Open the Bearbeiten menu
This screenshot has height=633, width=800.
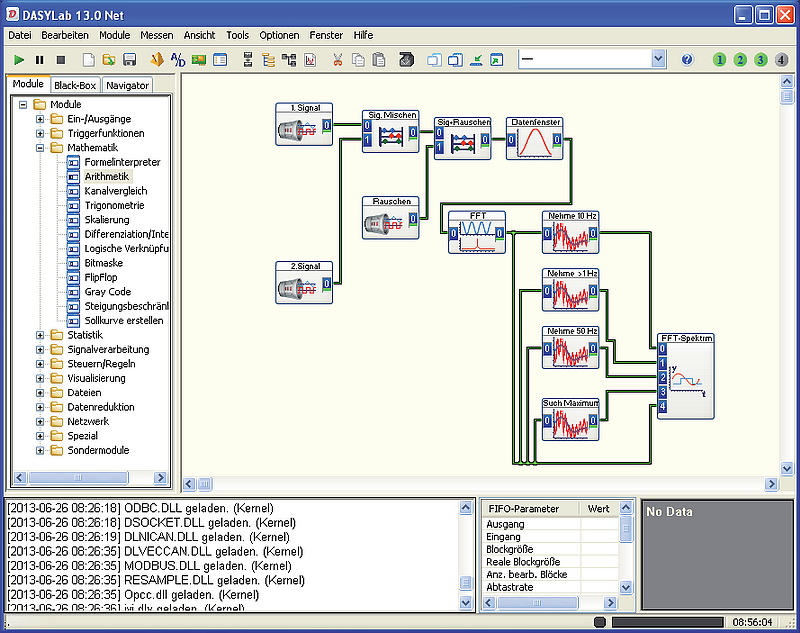pyautogui.click(x=65, y=35)
